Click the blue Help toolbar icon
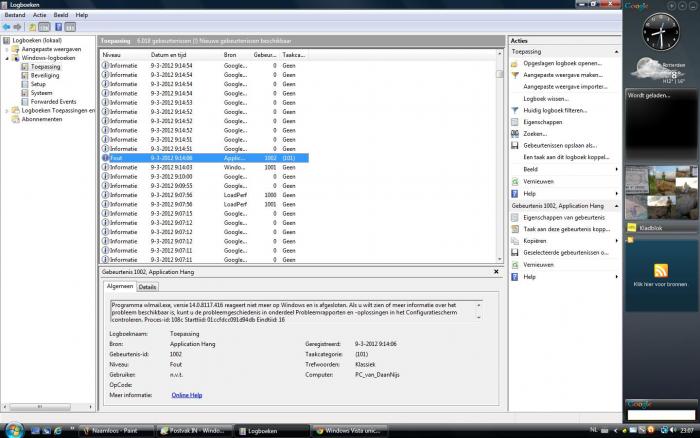The height and width of the screenshot is (438, 700). point(56,27)
